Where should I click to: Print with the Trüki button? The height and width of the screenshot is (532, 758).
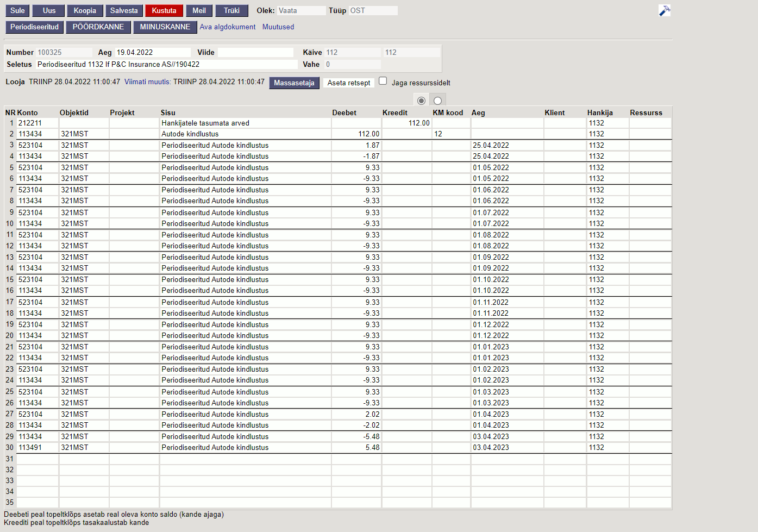point(231,10)
